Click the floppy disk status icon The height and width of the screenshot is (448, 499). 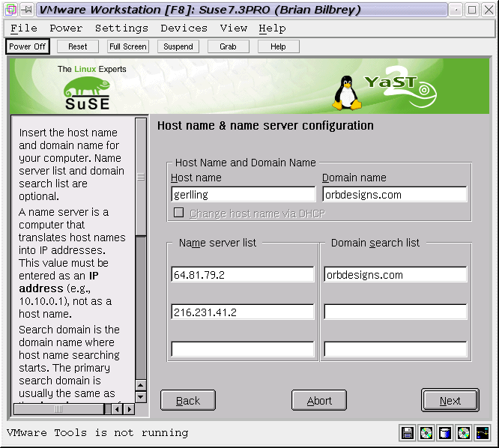point(408,433)
